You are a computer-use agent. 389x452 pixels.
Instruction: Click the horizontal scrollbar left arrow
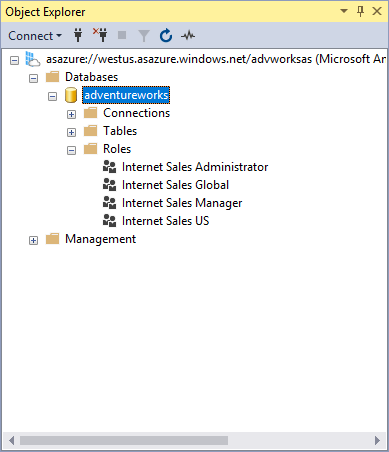pos(11,440)
